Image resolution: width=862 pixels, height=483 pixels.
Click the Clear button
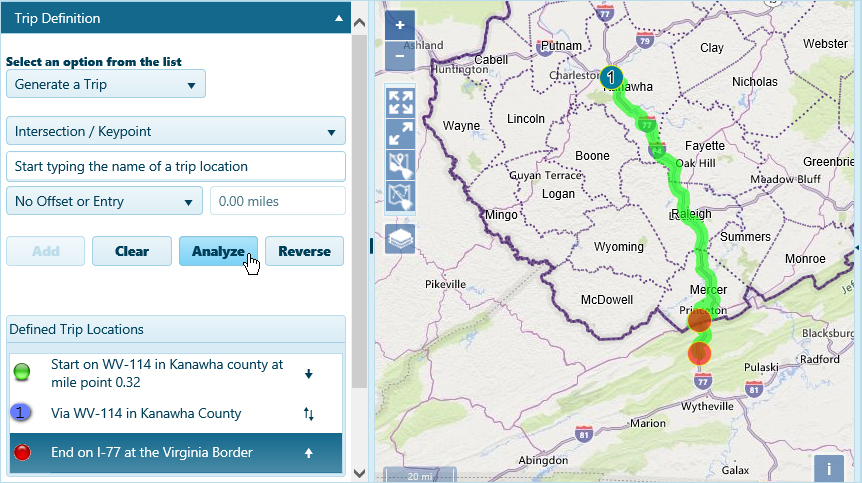coord(131,251)
